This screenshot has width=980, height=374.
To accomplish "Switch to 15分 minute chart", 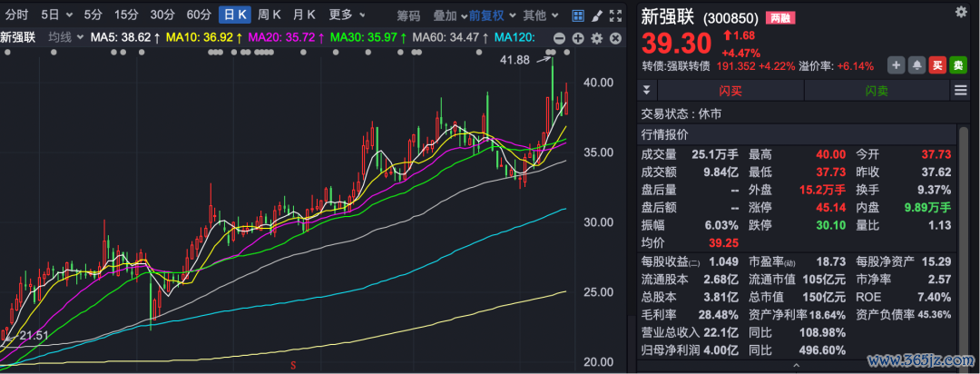I will [x=126, y=15].
